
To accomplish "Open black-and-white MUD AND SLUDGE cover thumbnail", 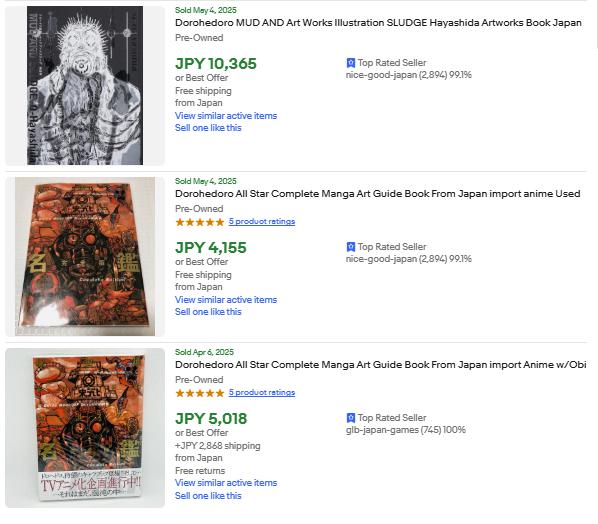I will (x=85, y=85).
